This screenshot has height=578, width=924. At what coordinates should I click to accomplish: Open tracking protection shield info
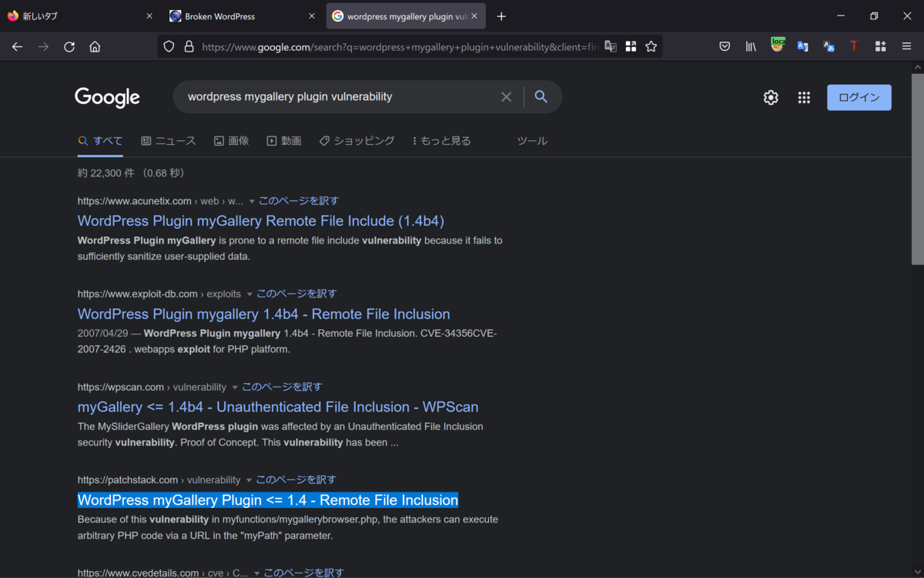click(169, 46)
